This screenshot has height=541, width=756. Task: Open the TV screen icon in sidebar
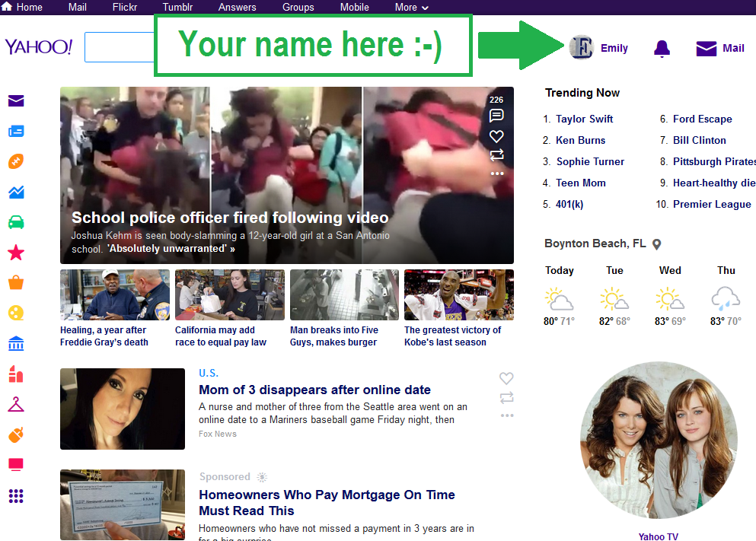tap(16, 464)
